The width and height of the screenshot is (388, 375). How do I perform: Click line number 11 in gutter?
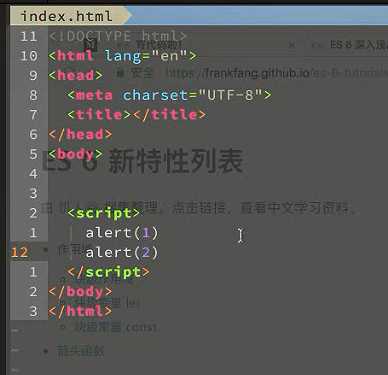coord(28,36)
